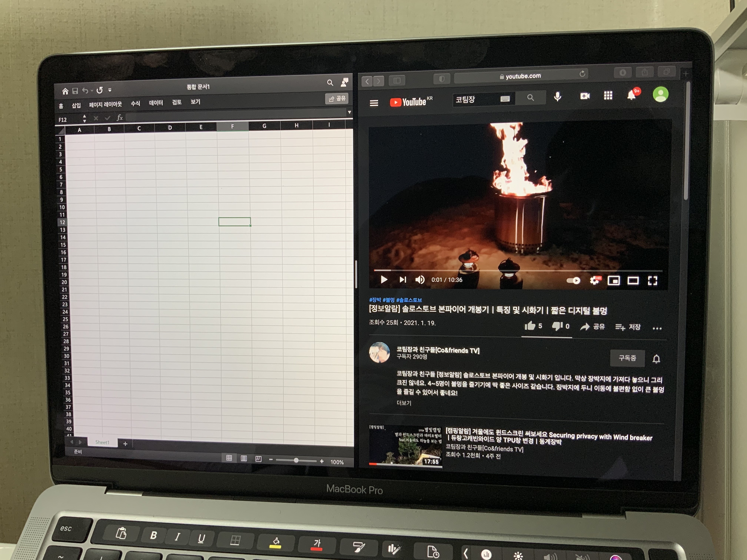Open the 데이터 ribbon tab
This screenshot has width=747, height=560.
[156, 103]
